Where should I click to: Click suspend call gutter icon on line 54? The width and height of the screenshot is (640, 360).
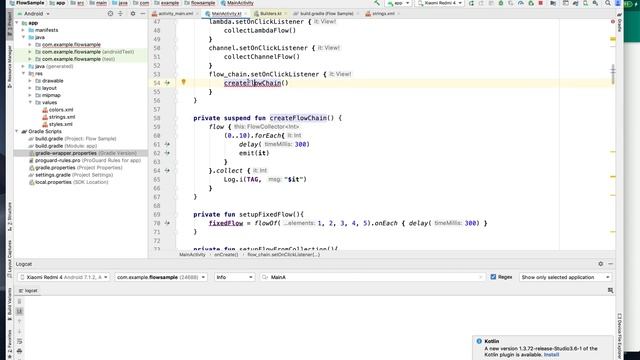coord(167,83)
